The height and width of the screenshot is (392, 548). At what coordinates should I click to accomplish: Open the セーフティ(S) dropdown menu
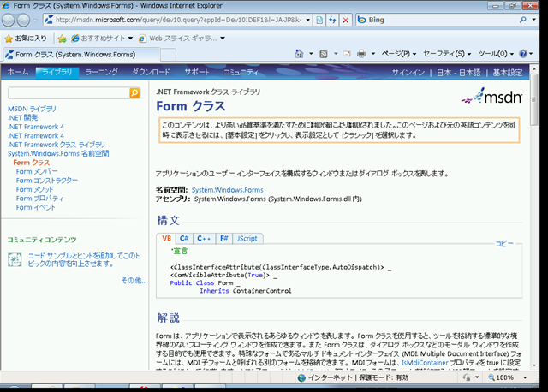448,54
